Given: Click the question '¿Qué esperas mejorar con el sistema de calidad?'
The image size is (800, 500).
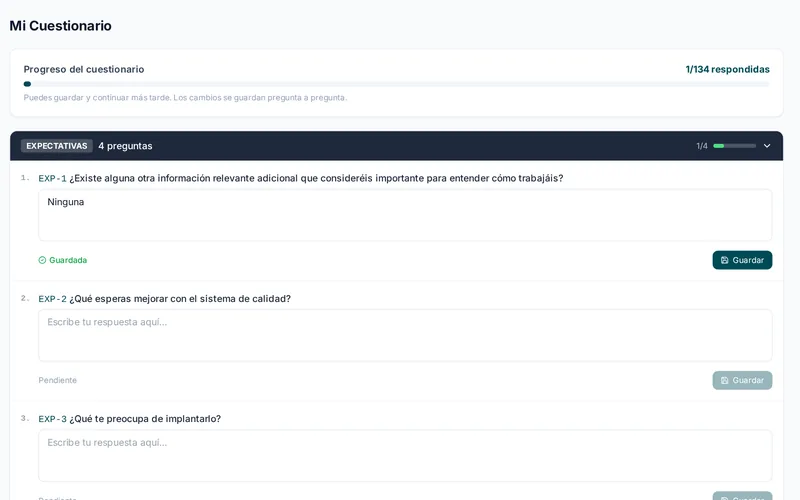Looking at the screenshot, I should click(x=180, y=298).
